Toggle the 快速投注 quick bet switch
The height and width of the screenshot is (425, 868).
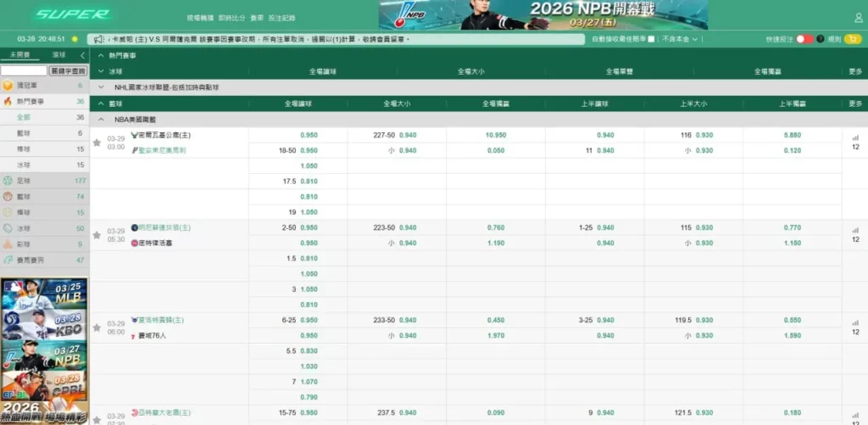pos(805,39)
